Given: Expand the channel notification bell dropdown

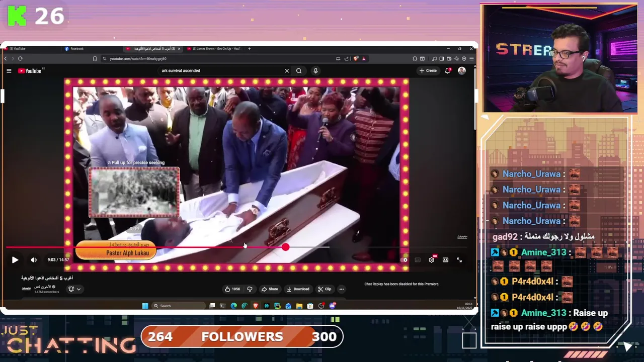Looking at the screenshot, I should coord(74,289).
